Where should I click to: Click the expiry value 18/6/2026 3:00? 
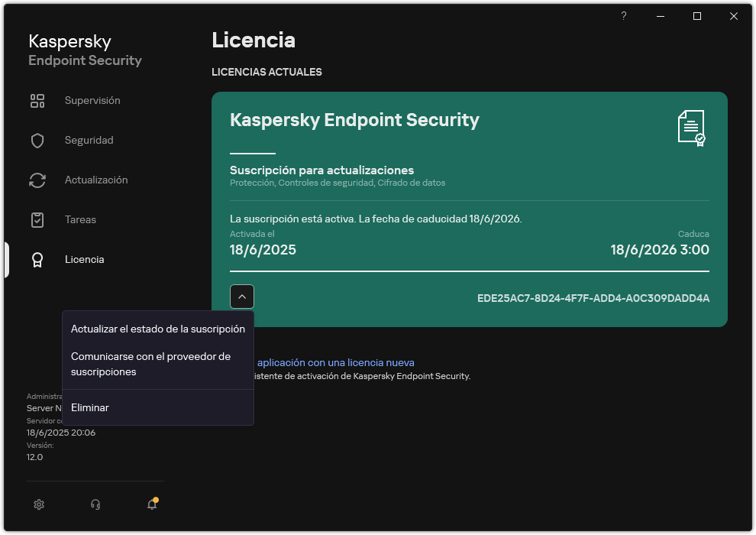(x=660, y=250)
